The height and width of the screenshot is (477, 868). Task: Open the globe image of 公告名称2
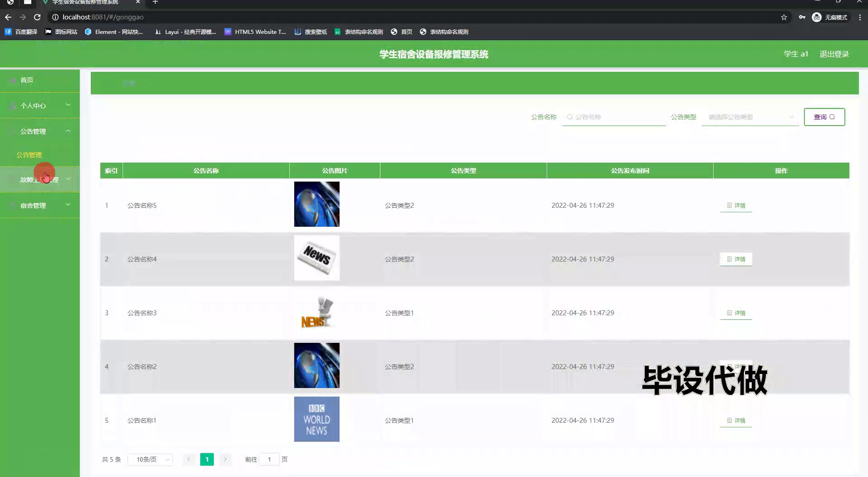pyautogui.click(x=316, y=365)
